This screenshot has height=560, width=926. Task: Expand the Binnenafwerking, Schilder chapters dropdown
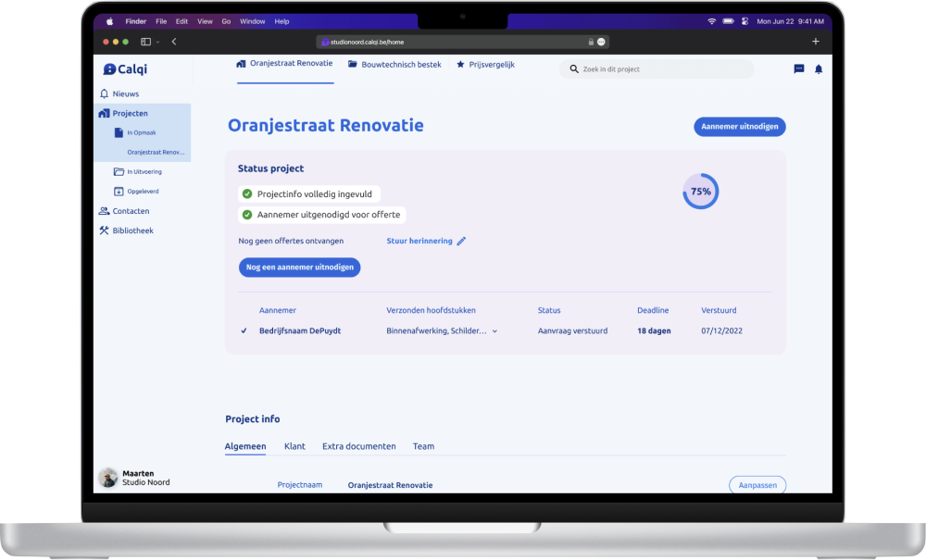[x=495, y=330]
